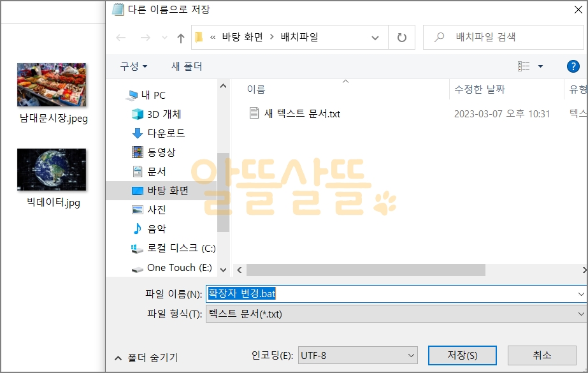Click navigation pane scroll down arrow
The image size is (588, 373).
pos(223,270)
